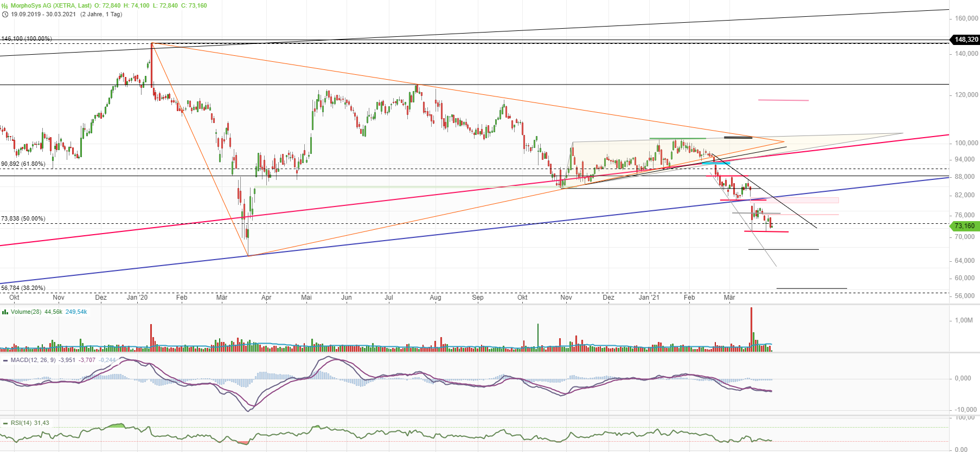Select the date range 19.09.2019 - 30.03.2021
The height and width of the screenshot is (452, 980).
43,15
